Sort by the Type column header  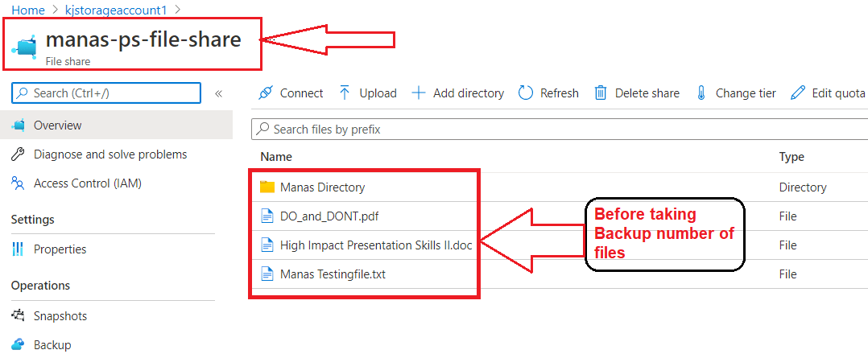coord(791,157)
